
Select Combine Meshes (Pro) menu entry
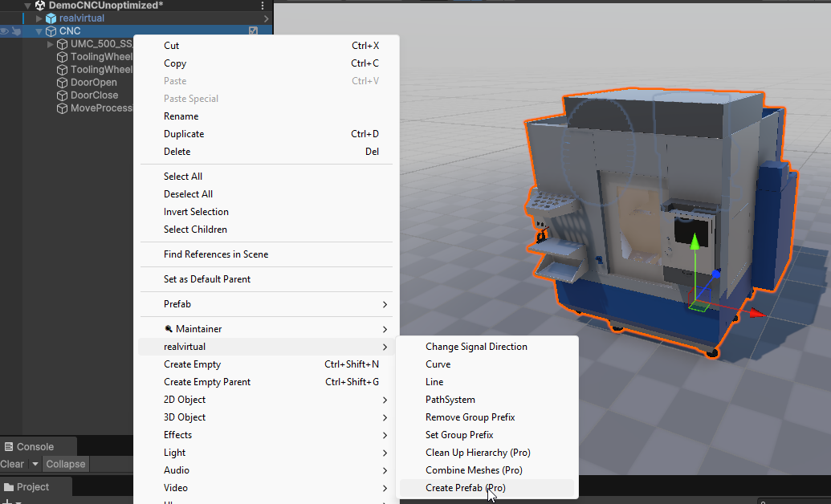click(x=473, y=470)
